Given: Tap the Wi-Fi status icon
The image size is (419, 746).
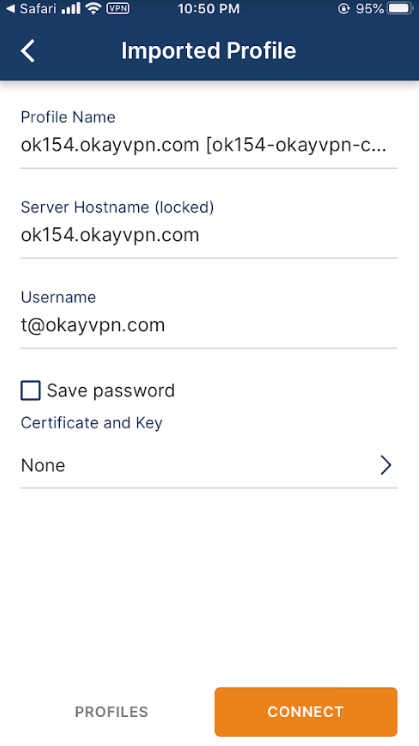Looking at the screenshot, I should [94, 9].
